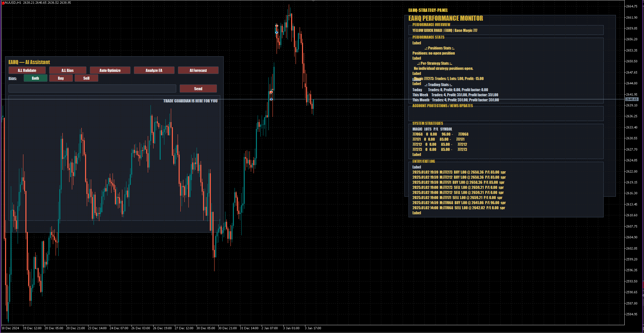
Task: Click the '18 Dec 2024' time axis label
Action: 10,328
